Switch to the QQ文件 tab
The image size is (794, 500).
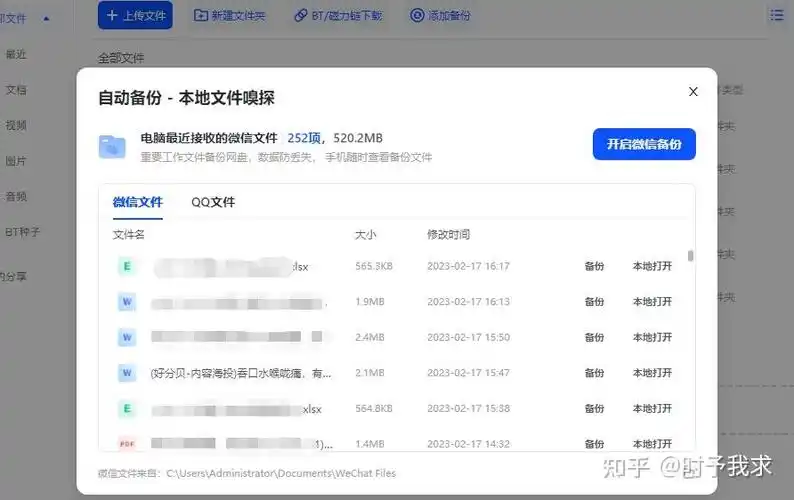tap(213, 202)
